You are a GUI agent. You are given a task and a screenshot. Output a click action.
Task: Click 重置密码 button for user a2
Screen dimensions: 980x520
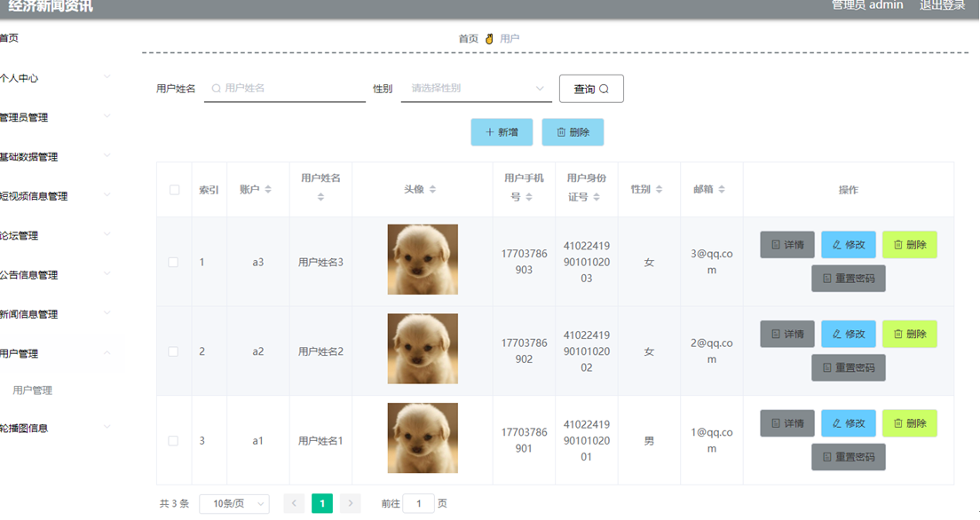point(848,367)
